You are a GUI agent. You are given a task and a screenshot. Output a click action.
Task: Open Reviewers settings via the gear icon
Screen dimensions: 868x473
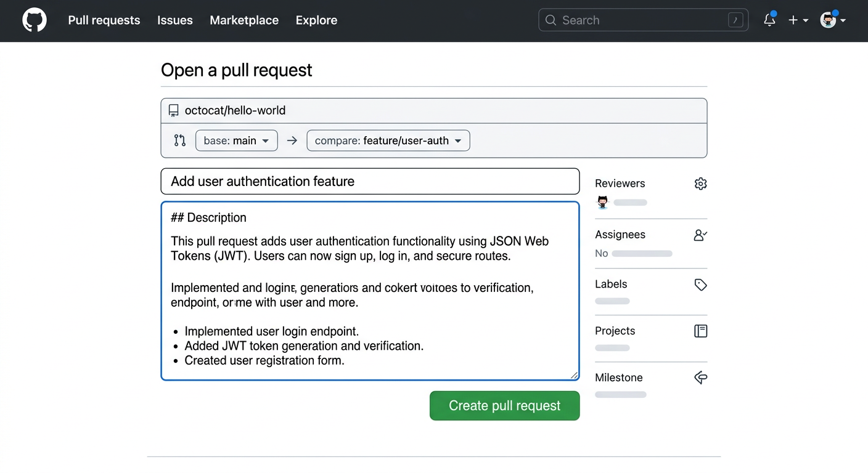[x=700, y=183]
